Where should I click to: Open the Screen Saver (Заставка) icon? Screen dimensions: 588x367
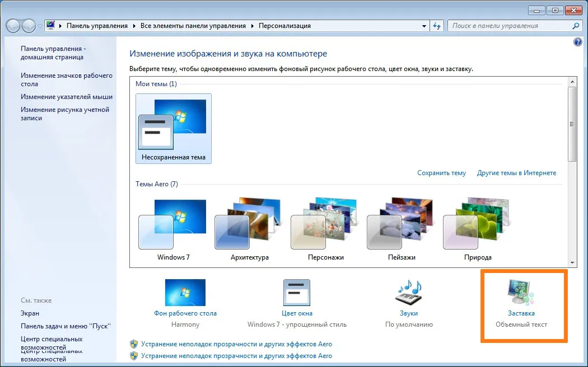pyautogui.click(x=521, y=292)
